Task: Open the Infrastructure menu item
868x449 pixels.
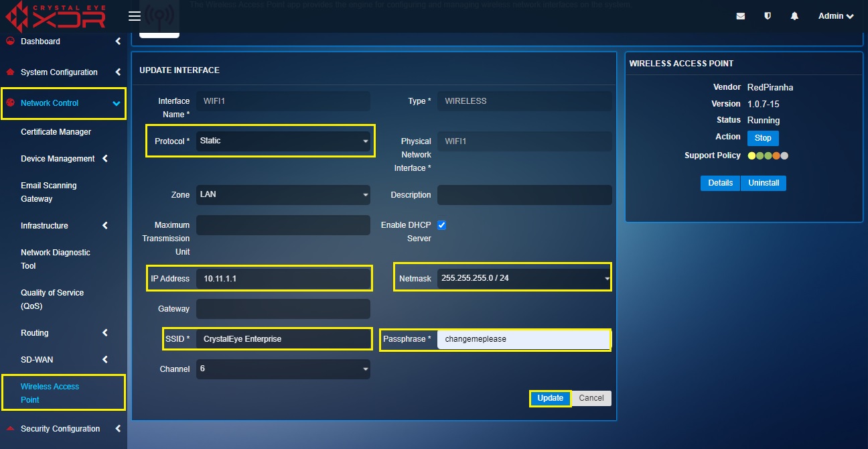Action: 44,226
